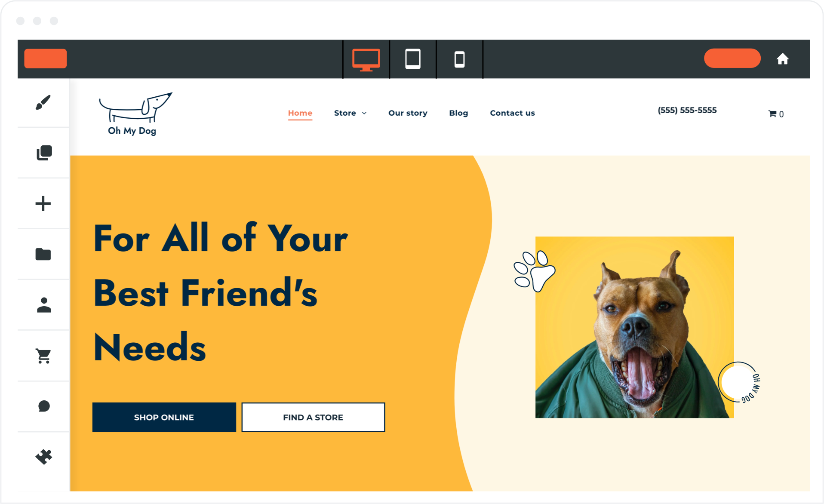The width and height of the screenshot is (824, 504).
Task: Open the pages panel icon
Action: coord(43,153)
